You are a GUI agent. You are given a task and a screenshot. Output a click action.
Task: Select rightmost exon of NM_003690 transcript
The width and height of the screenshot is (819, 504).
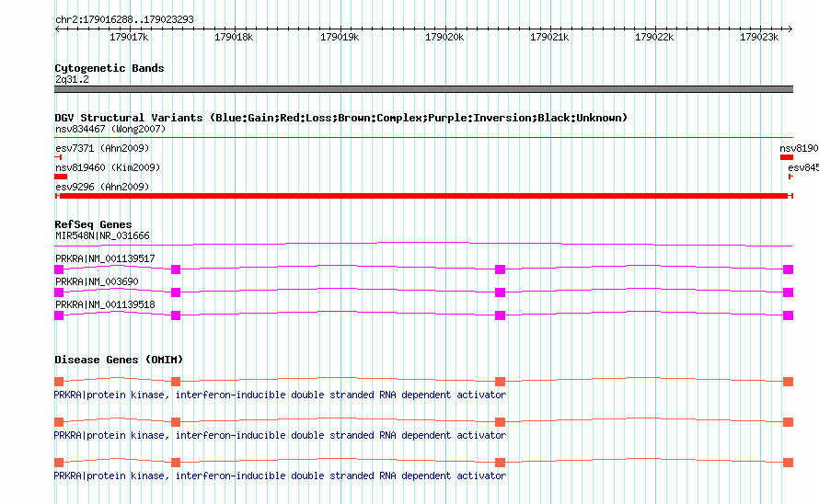789,292
